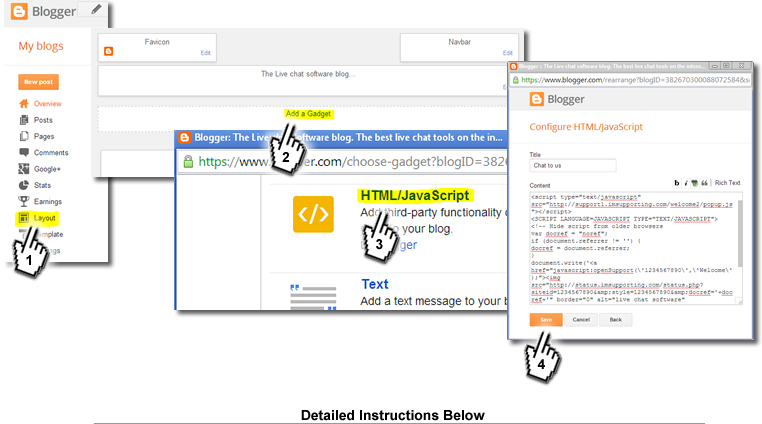Open the My blogs heading link

[x=41, y=46]
